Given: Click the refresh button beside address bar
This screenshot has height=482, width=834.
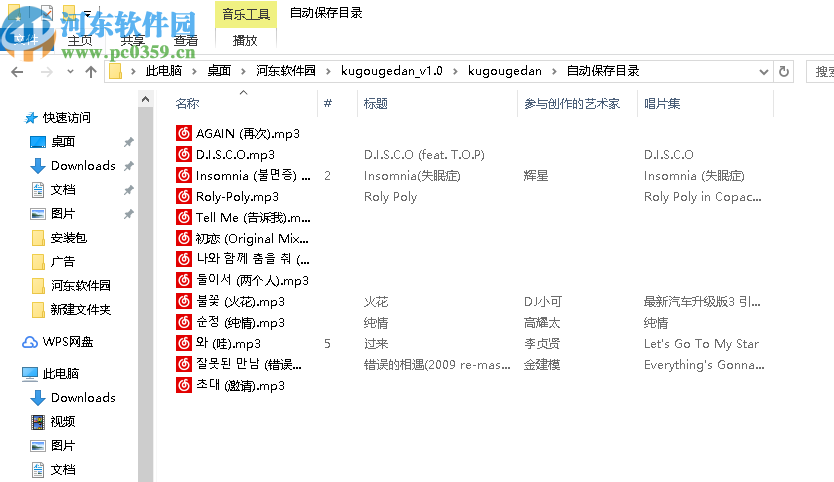Looking at the screenshot, I should point(783,71).
